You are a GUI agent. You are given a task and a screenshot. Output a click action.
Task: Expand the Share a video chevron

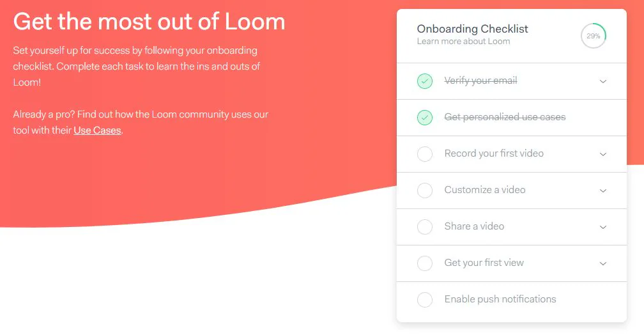click(603, 227)
